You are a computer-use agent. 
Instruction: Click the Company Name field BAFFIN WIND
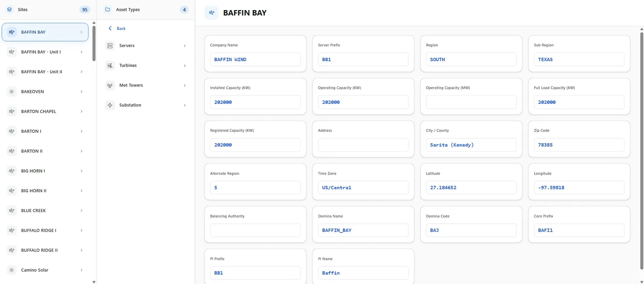coord(255,59)
